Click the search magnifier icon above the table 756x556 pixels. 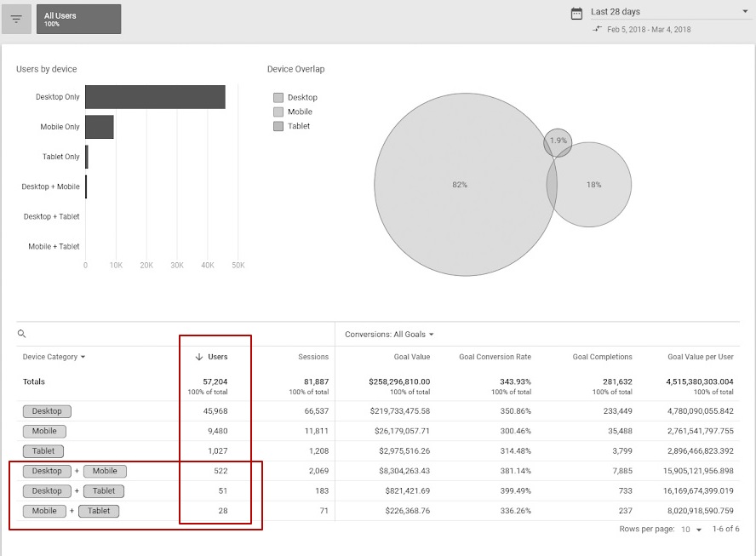tap(22, 335)
